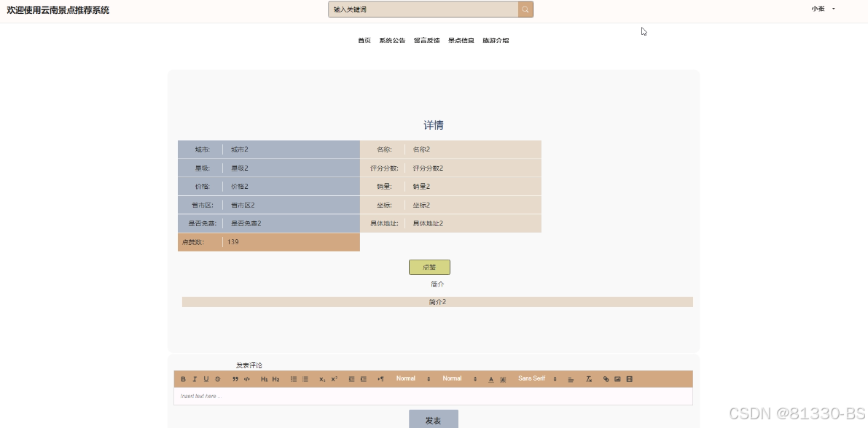The height and width of the screenshot is (428, 868).
Task: Insert an image in the comment
Action: click(x=618, y=379)
